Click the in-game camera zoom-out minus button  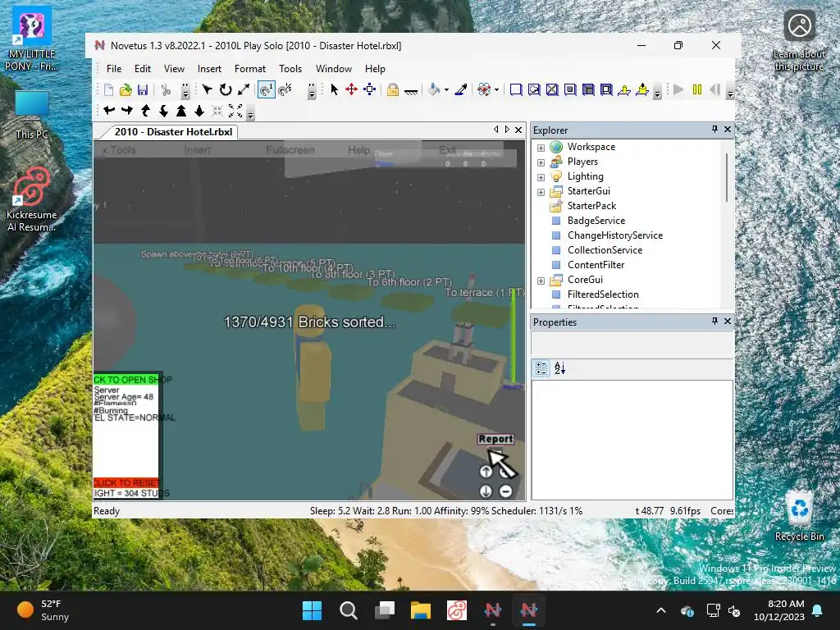pyautogui.click(x=505, y=491)
